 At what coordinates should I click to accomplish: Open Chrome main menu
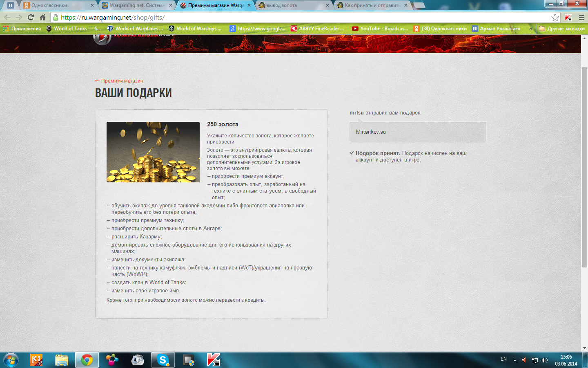click(x=581, y=17)
